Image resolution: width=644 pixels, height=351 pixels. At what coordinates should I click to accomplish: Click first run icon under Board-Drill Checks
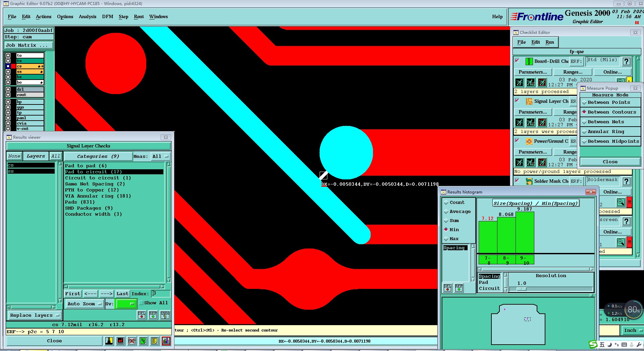click(519, 82)
